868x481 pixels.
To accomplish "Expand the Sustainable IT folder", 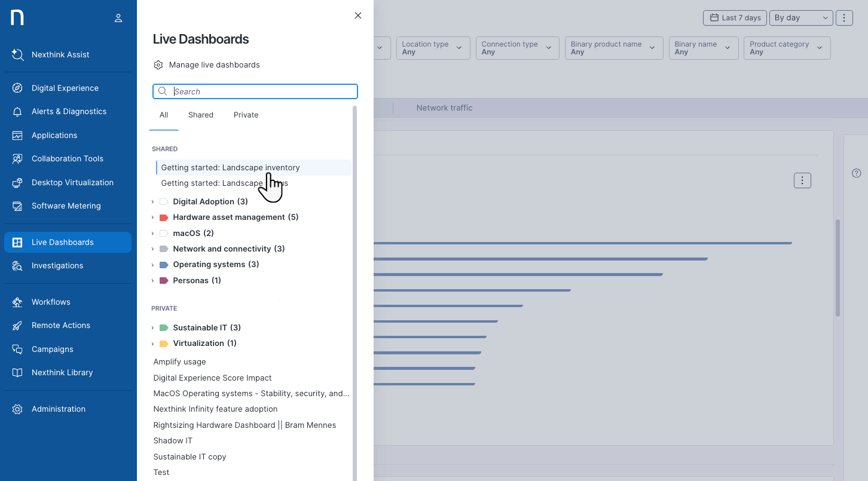I will pyautogui.click(x=153, y=328).
